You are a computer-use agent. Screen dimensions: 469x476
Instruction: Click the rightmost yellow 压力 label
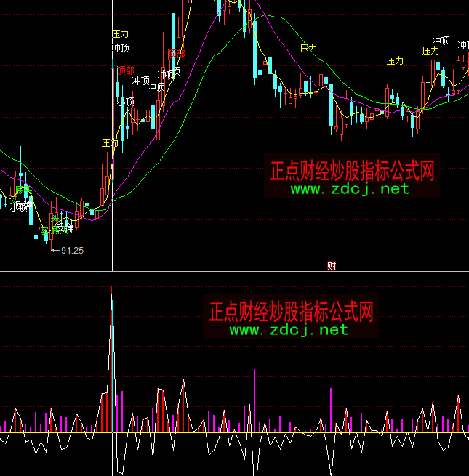[x=430, y=51]
